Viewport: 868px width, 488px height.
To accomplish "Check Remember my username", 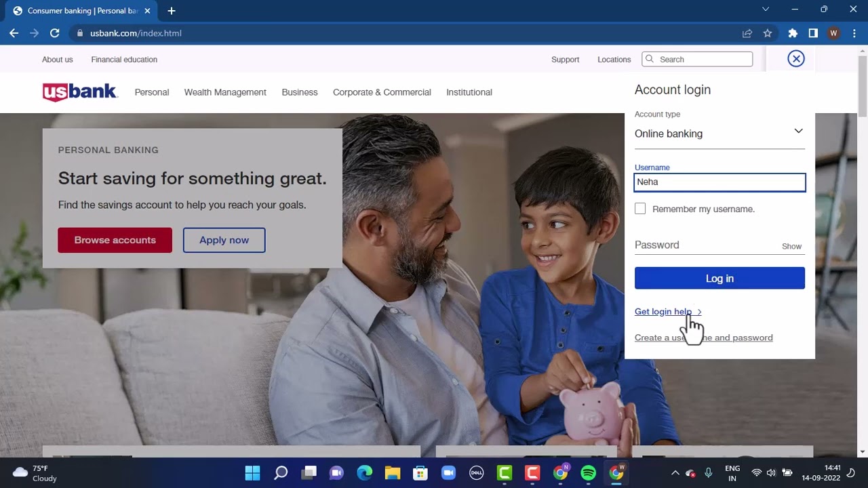I will point(640,209).
